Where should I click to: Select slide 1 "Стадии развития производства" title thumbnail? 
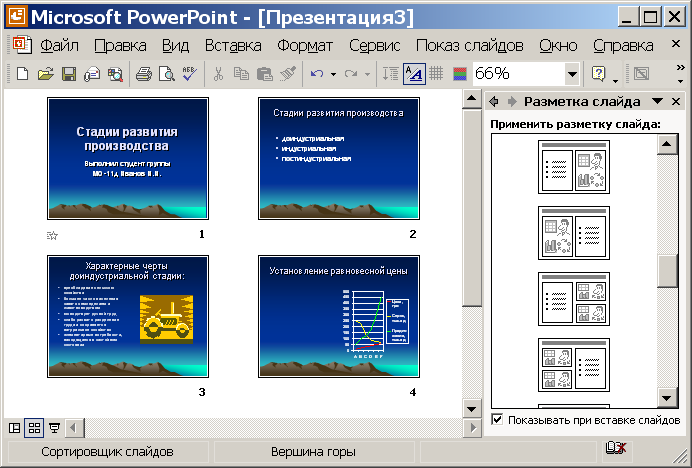(x=128, y=159)
